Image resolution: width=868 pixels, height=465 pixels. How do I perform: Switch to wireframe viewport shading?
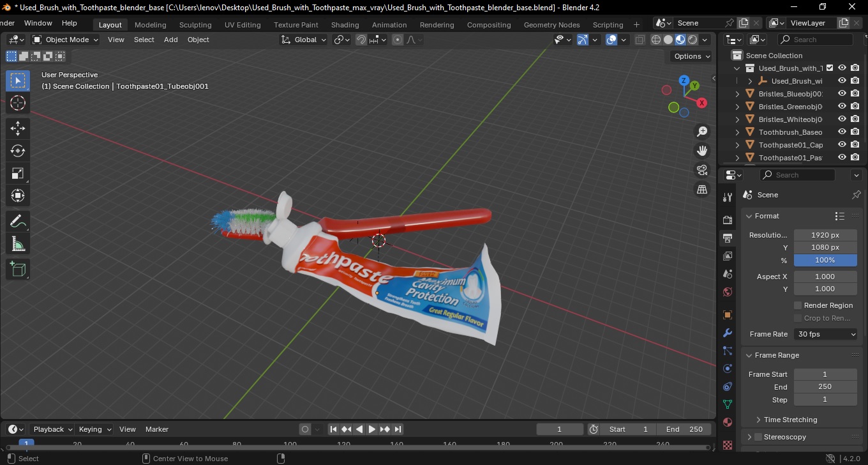coord(656,40)
